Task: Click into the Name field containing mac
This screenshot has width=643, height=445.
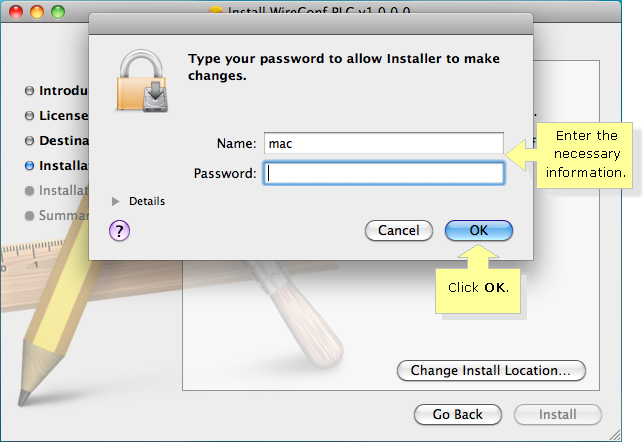Action: click(x=384, y=143)
